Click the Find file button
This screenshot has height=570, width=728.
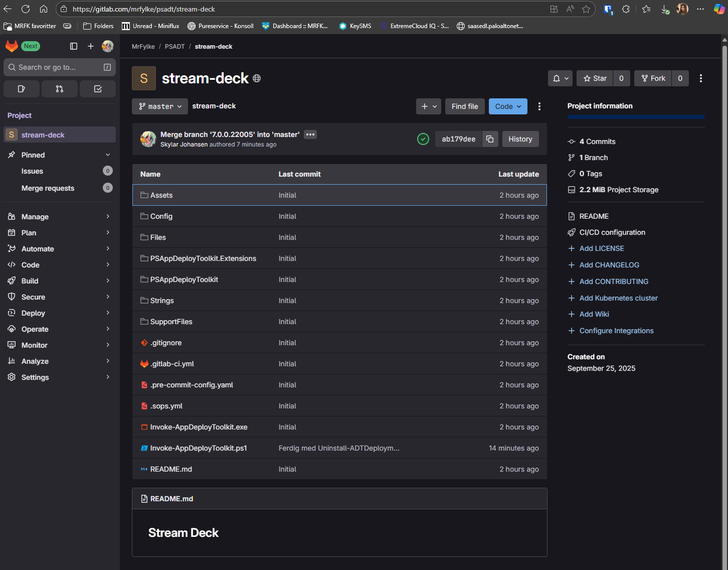coord(465,106)
